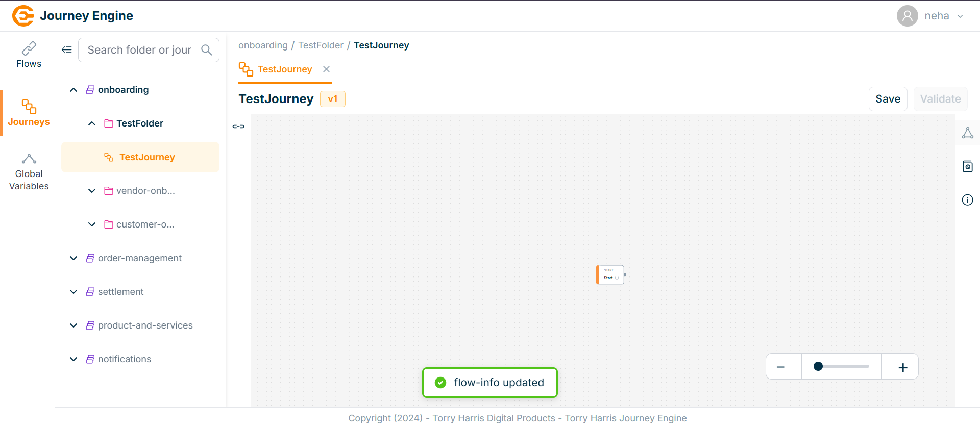Collapse the folder tree panel
The height and width of the screenshot is (428, 980).
click(67, 50)
